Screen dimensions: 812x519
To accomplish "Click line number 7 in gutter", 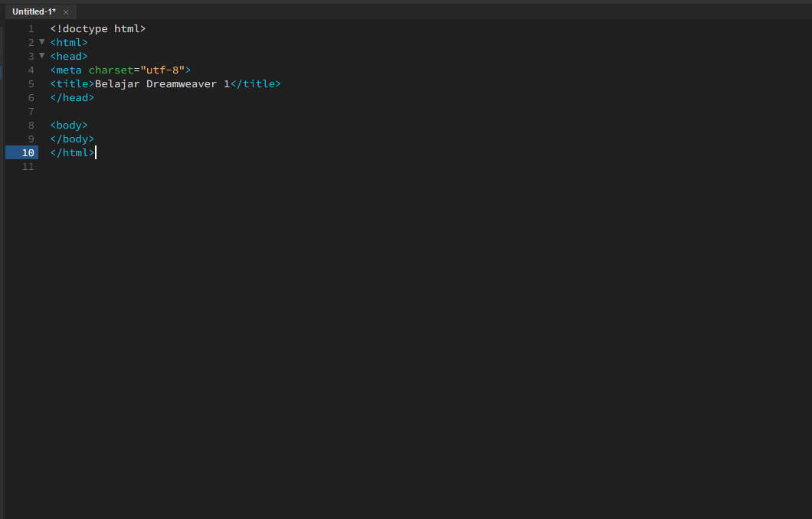I will 31,112.
